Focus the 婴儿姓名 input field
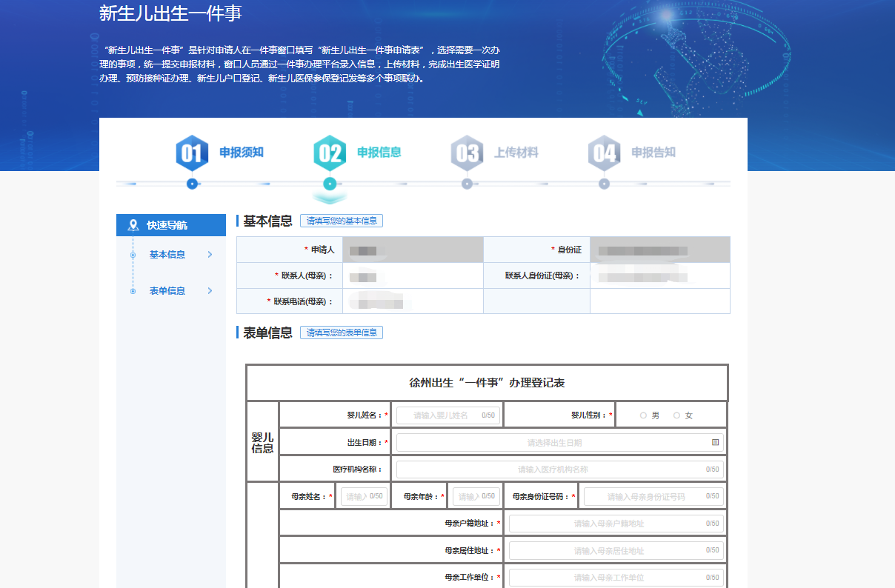This screenshot has height=588, width=895. click(x=441, y=415)
